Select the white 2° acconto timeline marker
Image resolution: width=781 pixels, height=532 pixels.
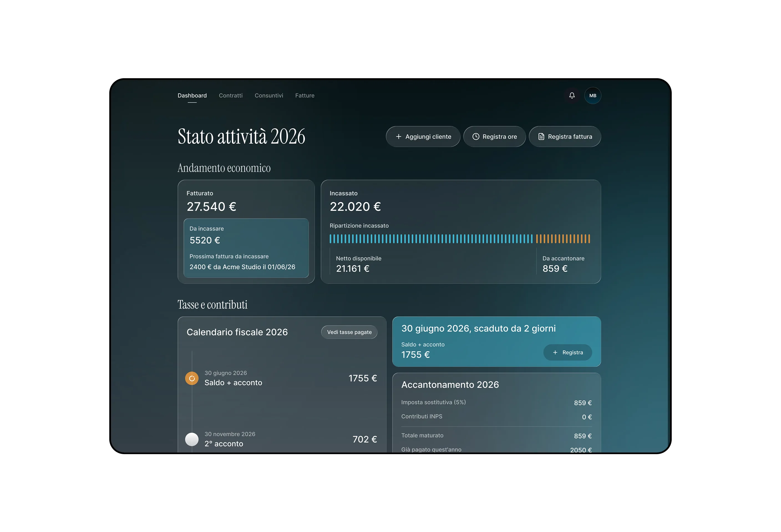click(x=192, y=439)
